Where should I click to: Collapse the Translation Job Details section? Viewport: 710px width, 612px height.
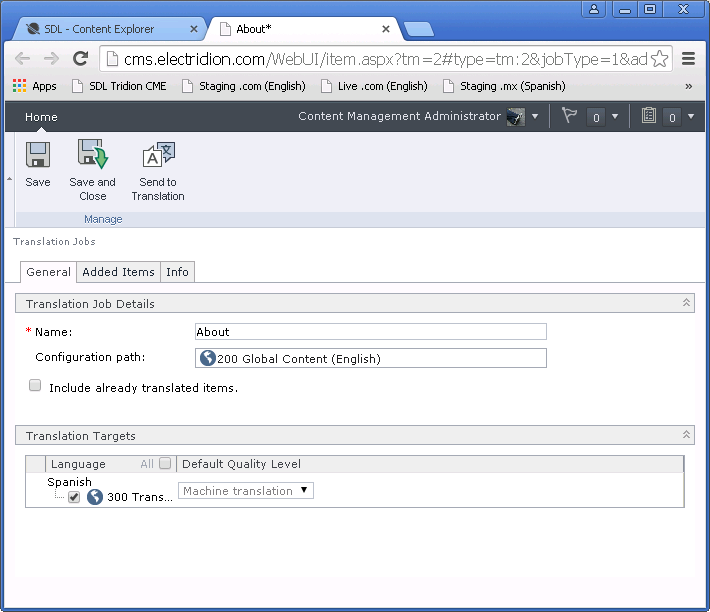pyautogui.click(x=686, y=303)
